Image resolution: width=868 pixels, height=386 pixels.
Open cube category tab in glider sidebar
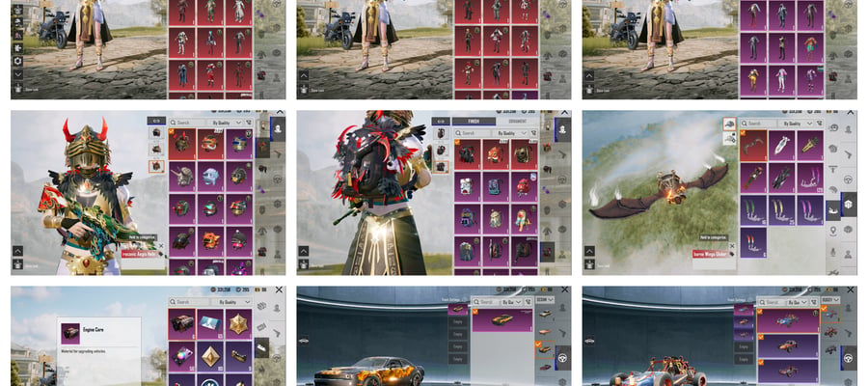click(849, 204)
